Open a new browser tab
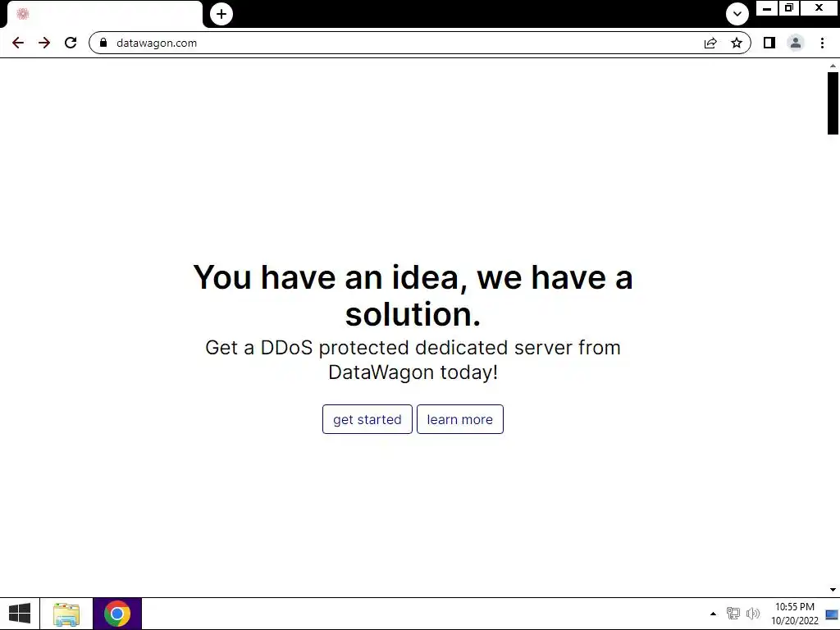Image resolution: width=840 pixels, height=630 pixels. [x=221, y=14]
